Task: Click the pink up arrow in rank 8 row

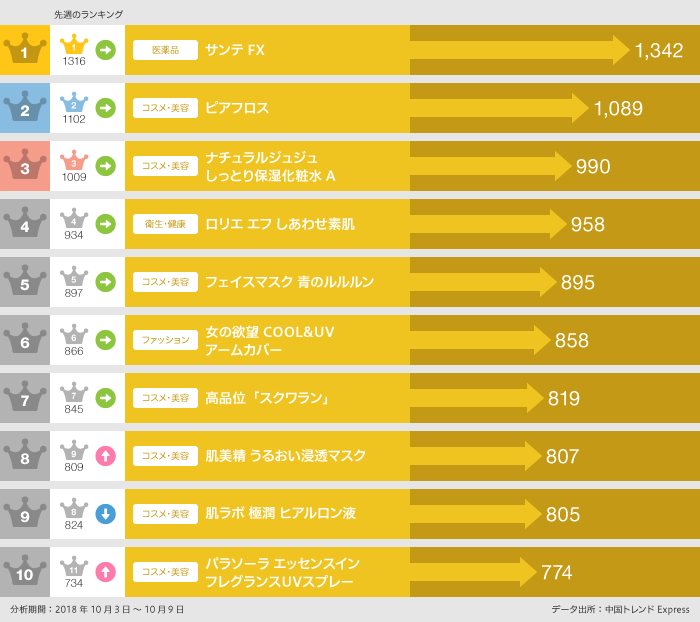Action: pyautogui.click(x=105, y=456)
